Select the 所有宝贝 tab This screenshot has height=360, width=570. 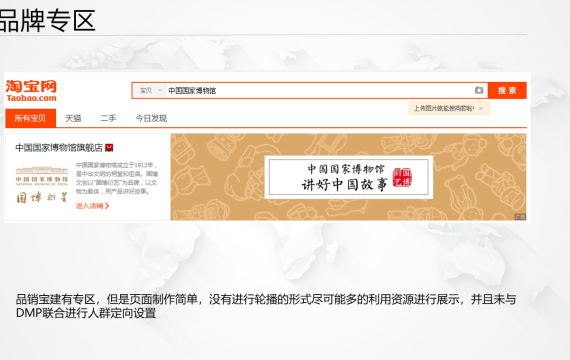tap(31, 118)
